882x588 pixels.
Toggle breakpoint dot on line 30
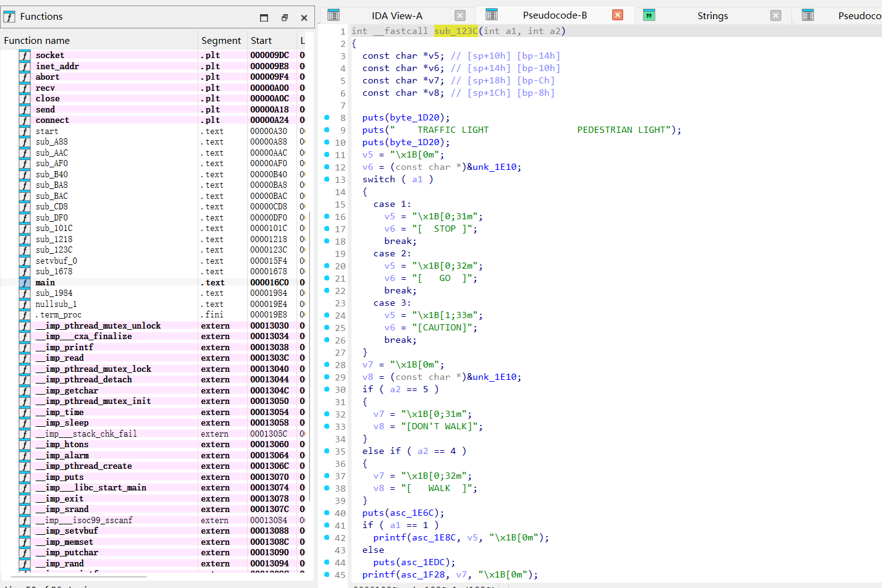[x=327, y=389]
